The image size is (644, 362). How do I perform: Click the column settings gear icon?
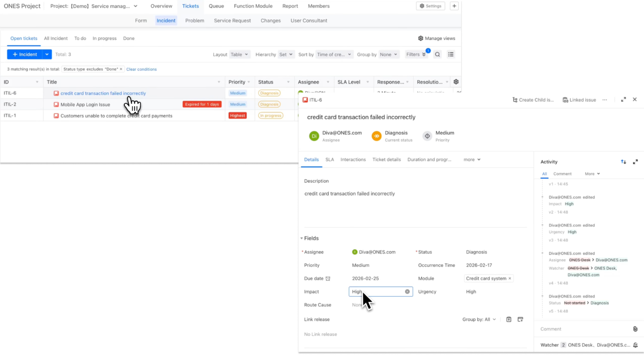(456, 82)
